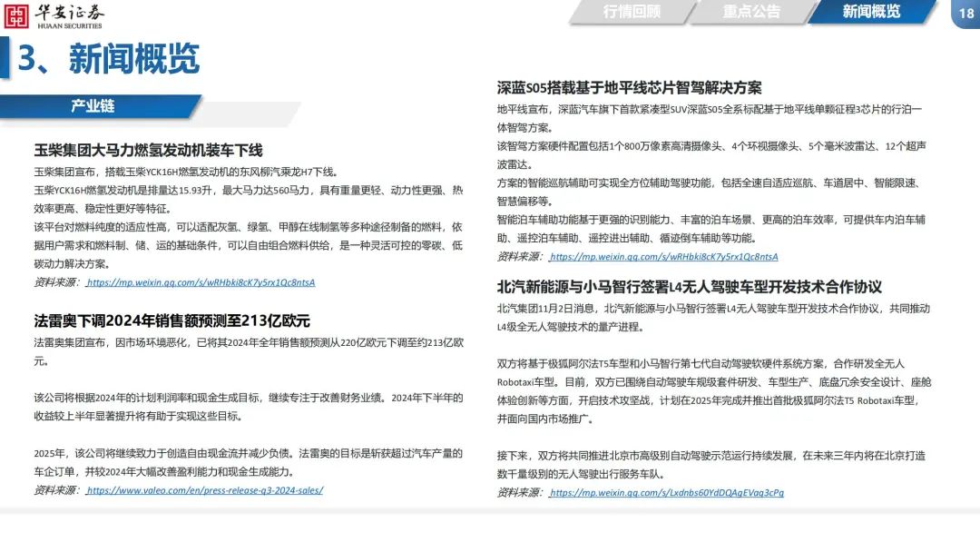Viewport: 980px width, 552px height.
Task: Select the 新闻概览 tab
Action: pyautogui.click(x=871, y=12)
